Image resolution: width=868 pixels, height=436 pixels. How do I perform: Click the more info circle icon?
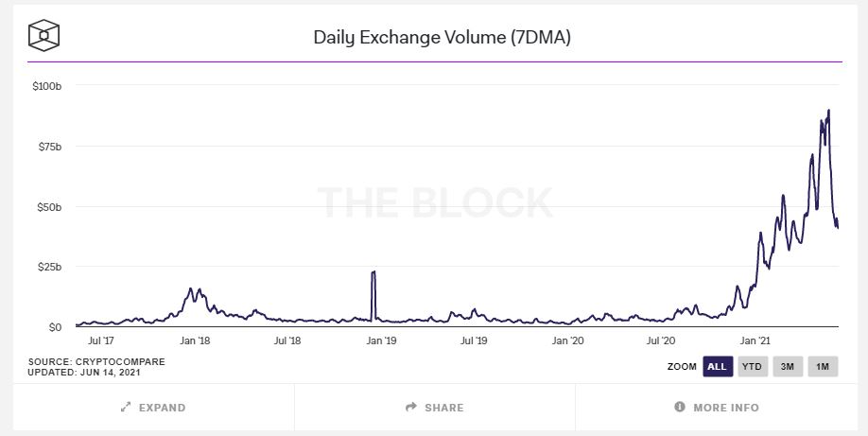[679, 408]
